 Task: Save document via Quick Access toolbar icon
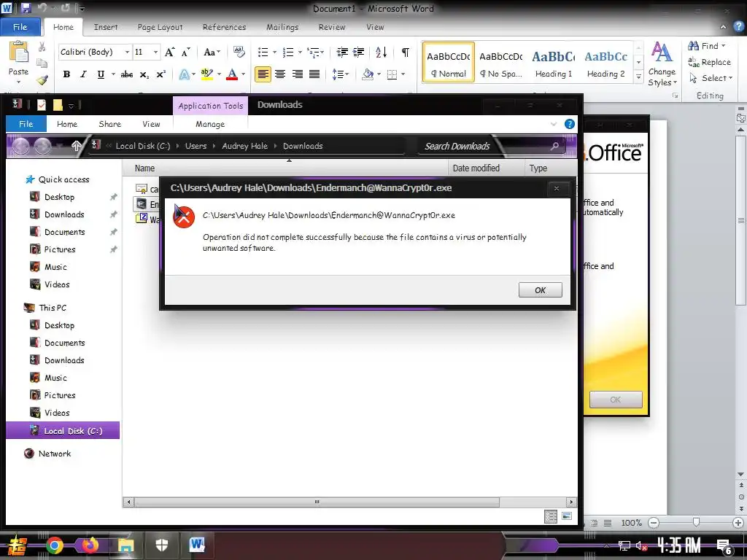point(26,8)
